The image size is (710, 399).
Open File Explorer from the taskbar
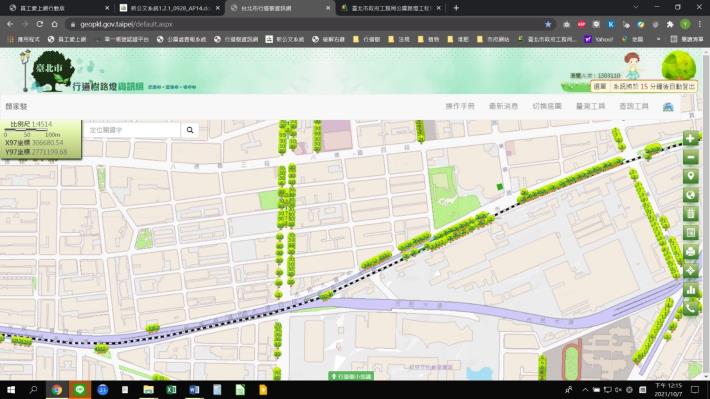[148, 389]
